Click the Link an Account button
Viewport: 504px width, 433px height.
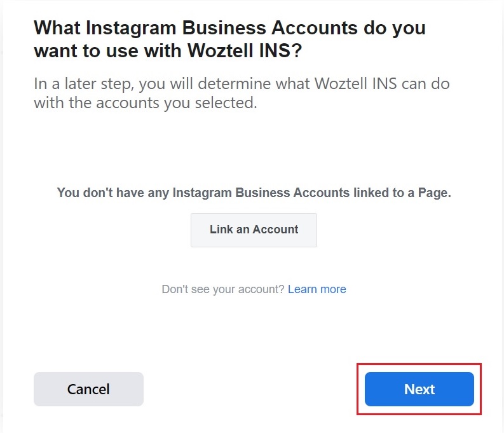pyautogui.click(x=254, y=230)
